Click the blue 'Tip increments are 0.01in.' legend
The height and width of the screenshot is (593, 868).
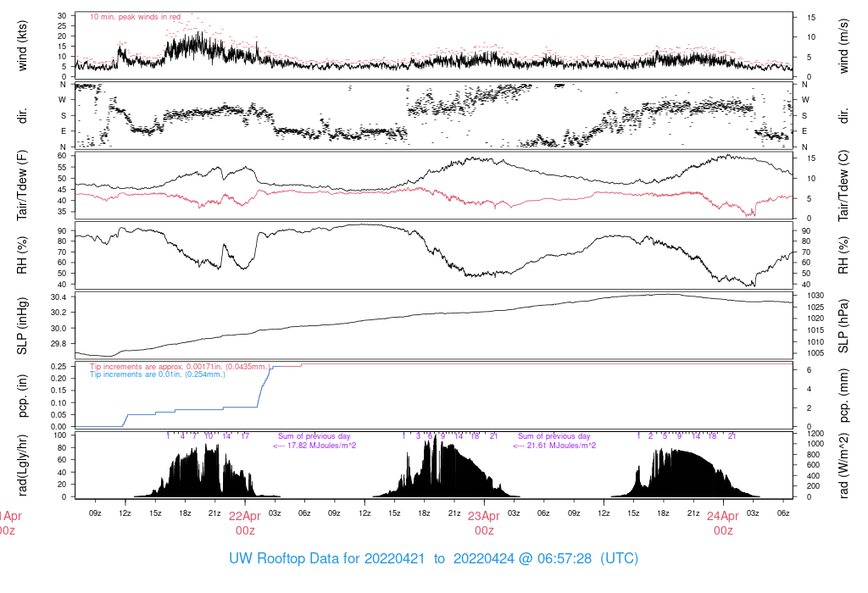pyautogui.click(x=157, y=374)
